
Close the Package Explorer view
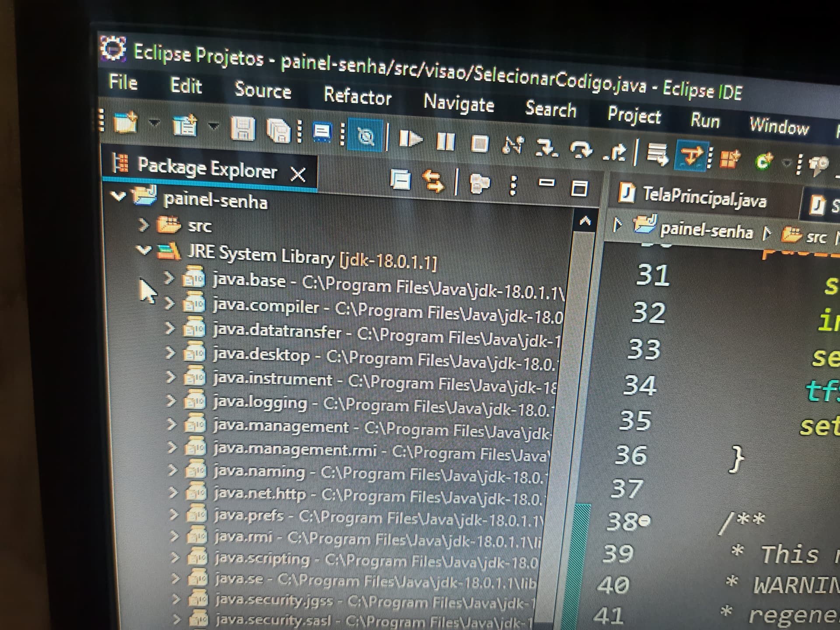point(298,175)
